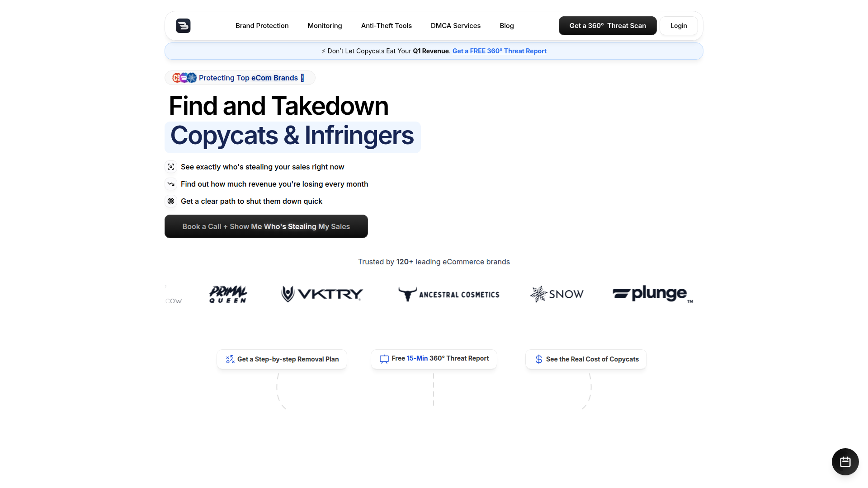The width and height of the screenshot is (868, 488).
Task: Go to the Blog page
Action: (506, 26)
